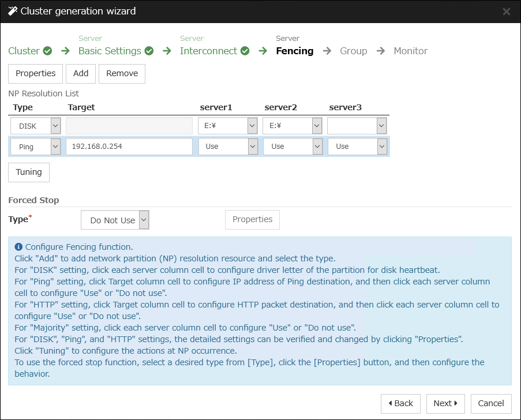Image resolution: width=521 pixels, height=420 pixels.
Task: Open the NP resolution Properties button
Action: coord(35,73)
